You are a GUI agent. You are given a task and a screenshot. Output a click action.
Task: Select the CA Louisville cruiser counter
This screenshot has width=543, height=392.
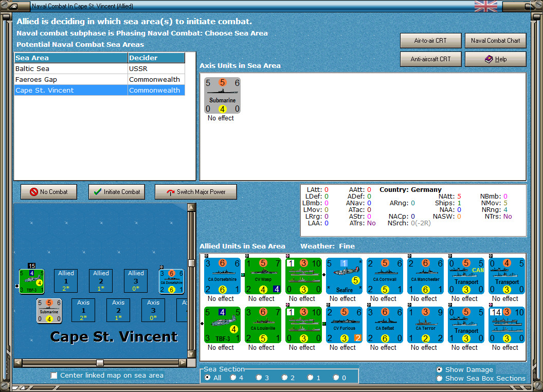(263, 325)
